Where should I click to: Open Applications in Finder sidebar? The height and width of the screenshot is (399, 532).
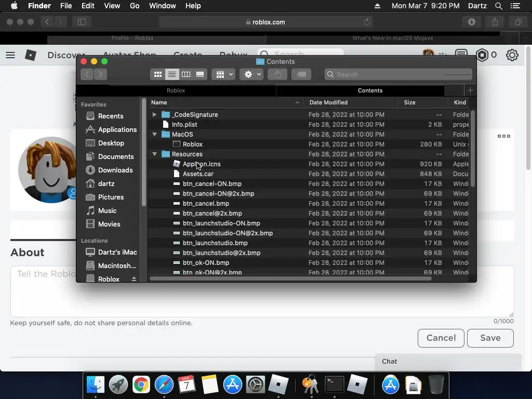pos(117,129)
